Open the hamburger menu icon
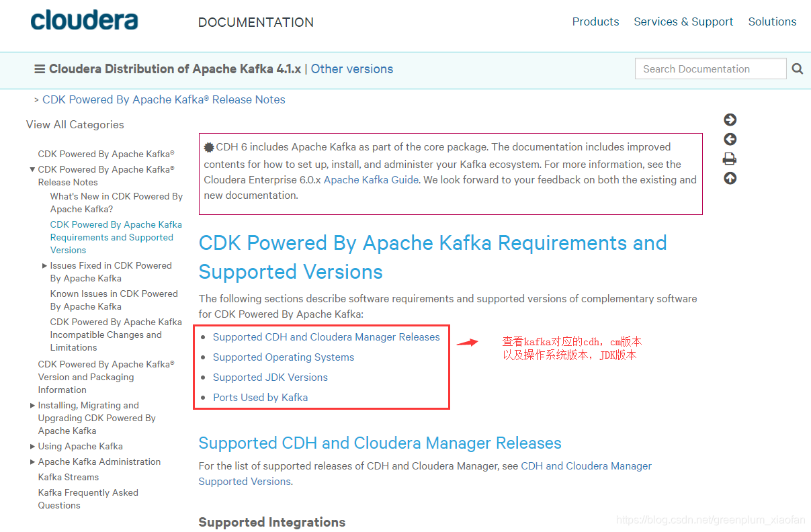Viewport: 811px width, 532px height. tap(40, 69)
